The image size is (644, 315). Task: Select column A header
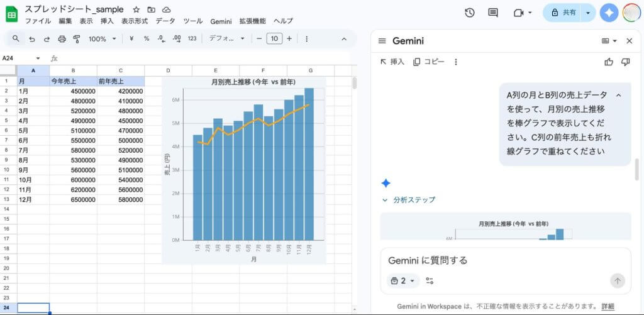click(x=33, y=70)
